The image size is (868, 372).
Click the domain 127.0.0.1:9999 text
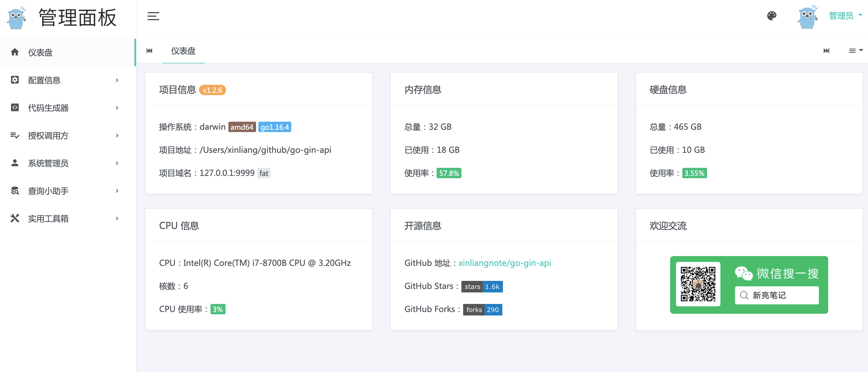pyautogui.click(x=227, y=173)
